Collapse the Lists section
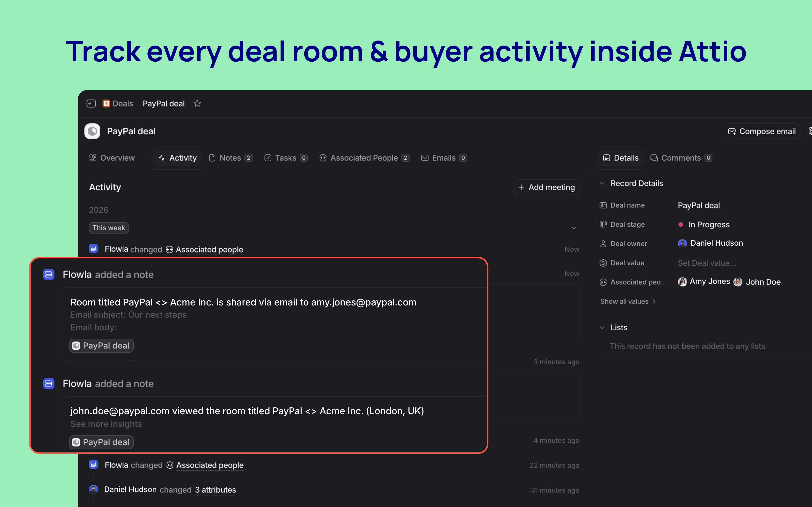 click(602, 328)
